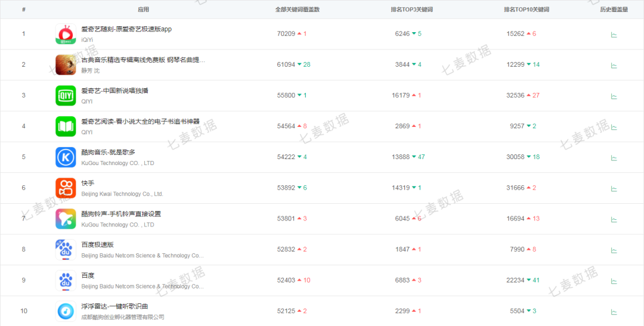
Task: Click the green 爱奇艺 QIYI app icon in row 3
Action: pyautogui.click(x=66, y=96)
